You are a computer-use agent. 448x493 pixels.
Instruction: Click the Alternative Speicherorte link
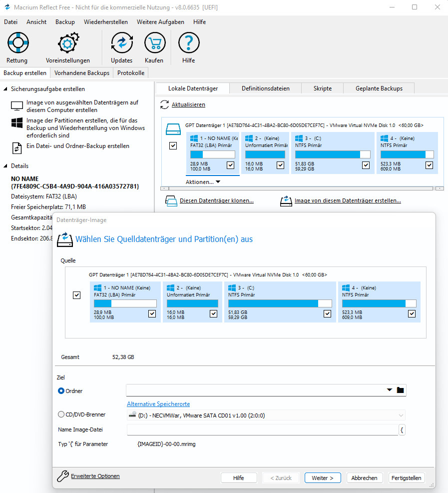[x=158, y=404]
